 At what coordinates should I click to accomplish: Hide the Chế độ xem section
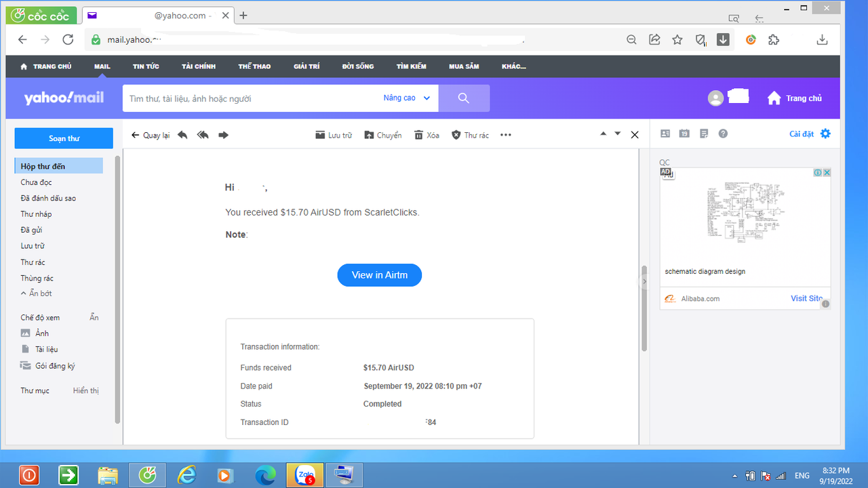click(x=94, y=317)
